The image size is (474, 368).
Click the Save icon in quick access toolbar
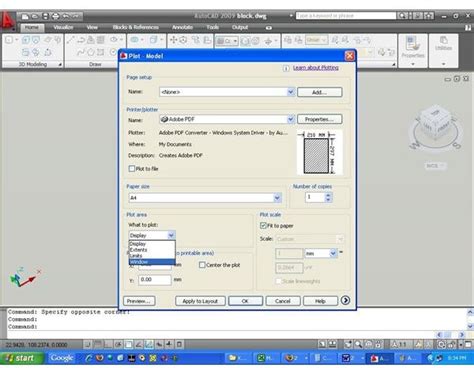coord(46,16)
